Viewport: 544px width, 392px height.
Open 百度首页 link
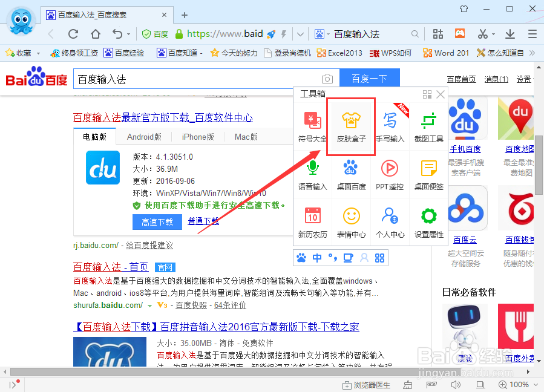(x=462, y=79)
